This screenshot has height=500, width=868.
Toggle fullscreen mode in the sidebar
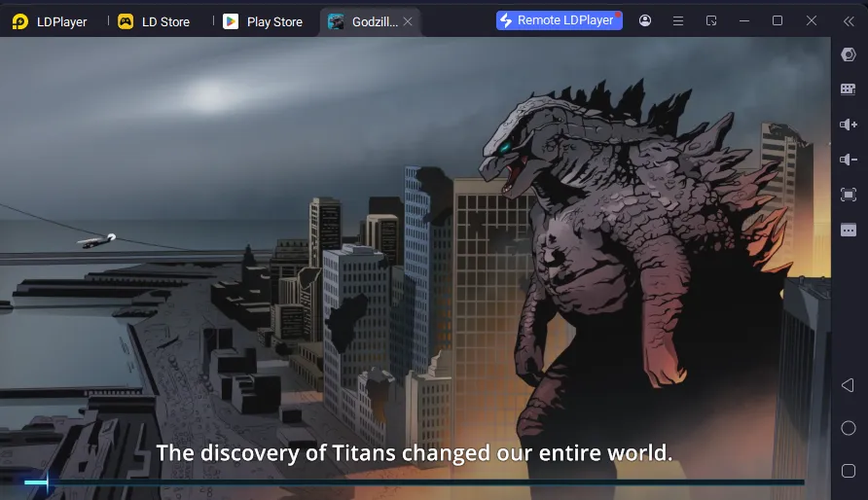[x=849, y=195]
